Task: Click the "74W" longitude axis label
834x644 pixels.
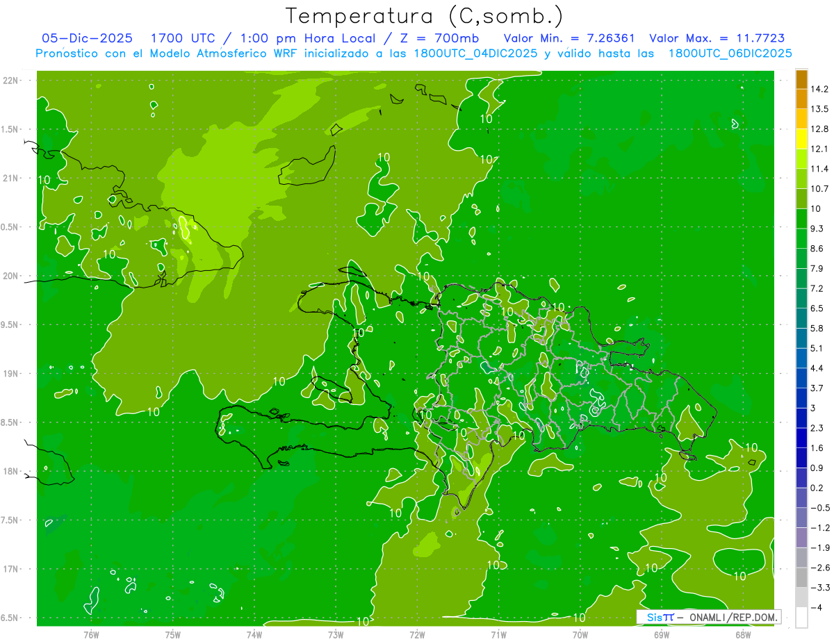Action: click(254, 634)
